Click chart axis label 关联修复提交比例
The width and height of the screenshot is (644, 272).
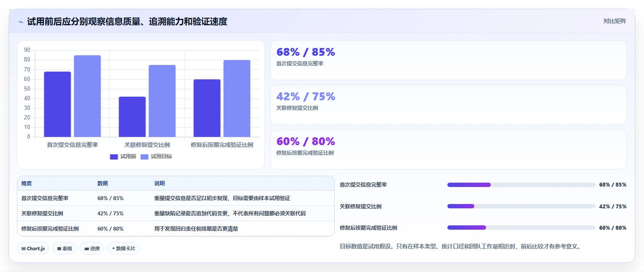tap(147, 145)
